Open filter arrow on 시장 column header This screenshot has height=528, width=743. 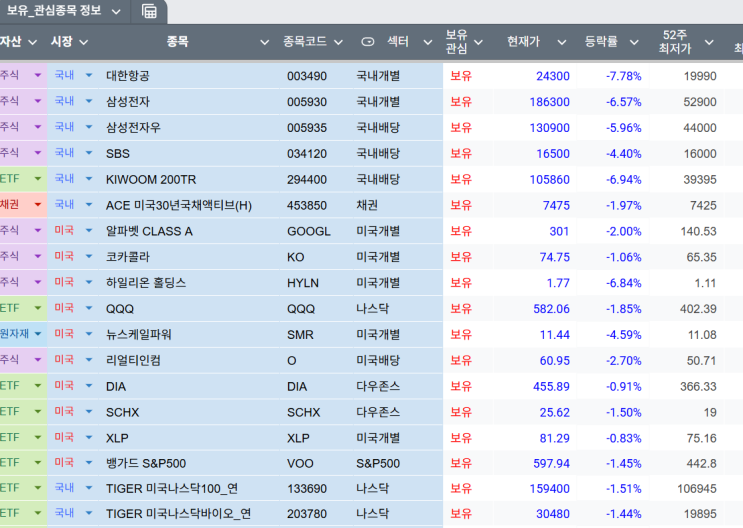pyautogui.click(x=83, y=42)
